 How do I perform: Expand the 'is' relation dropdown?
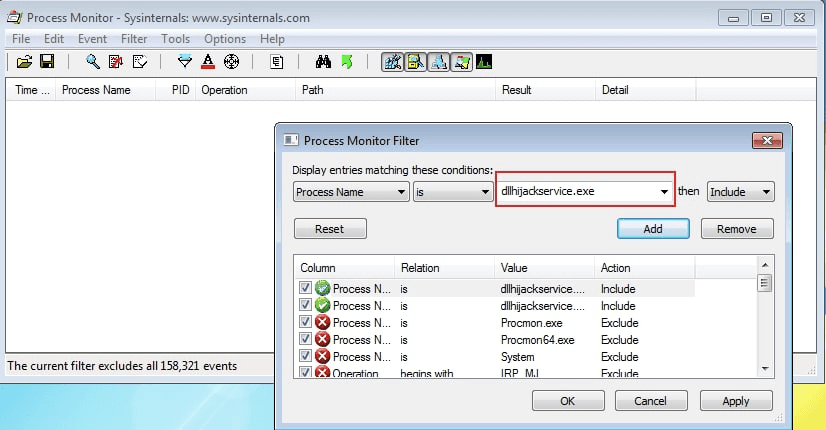point(451,191)
